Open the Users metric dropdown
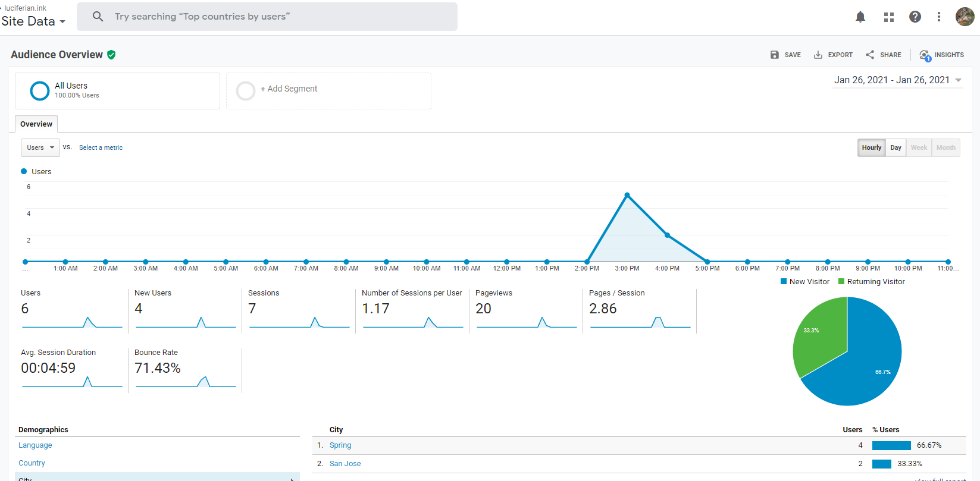980x481 pixels. coord(40,147)
